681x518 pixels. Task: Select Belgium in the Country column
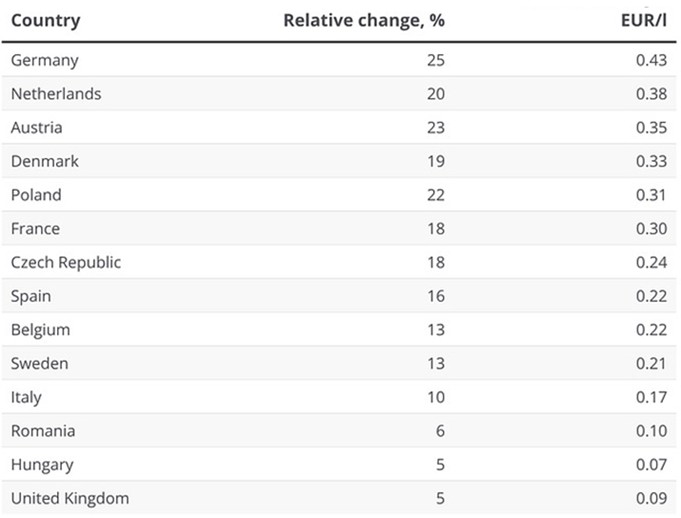40,330
